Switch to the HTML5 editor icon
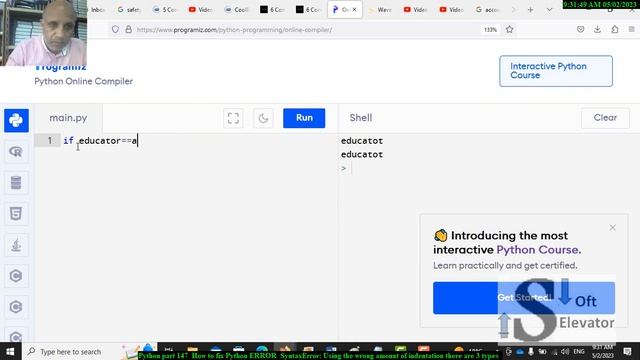640x360 pixels. [16, 214]
